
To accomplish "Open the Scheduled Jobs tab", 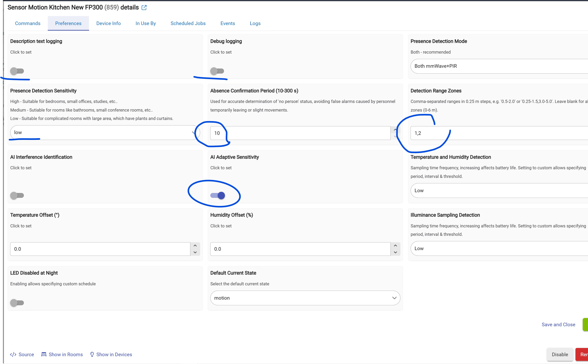I will tap(188, 23).
